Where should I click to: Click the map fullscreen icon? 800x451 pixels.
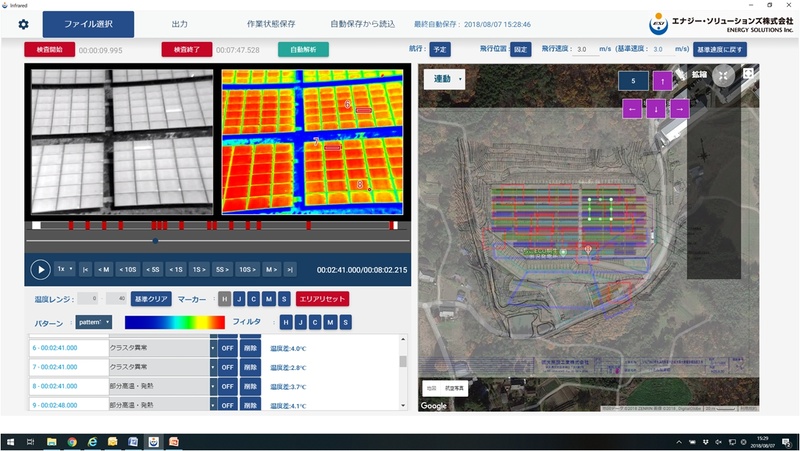pyautogui.click(x=747, y=75)
